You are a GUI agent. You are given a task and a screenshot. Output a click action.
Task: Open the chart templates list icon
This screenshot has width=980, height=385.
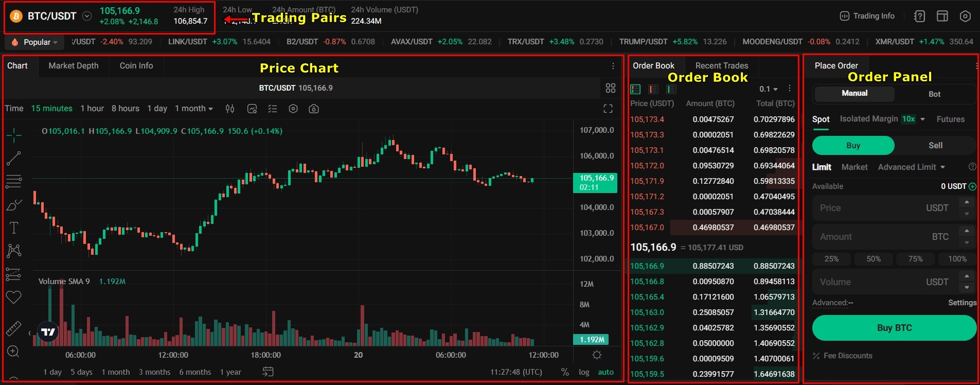point(273,109)
